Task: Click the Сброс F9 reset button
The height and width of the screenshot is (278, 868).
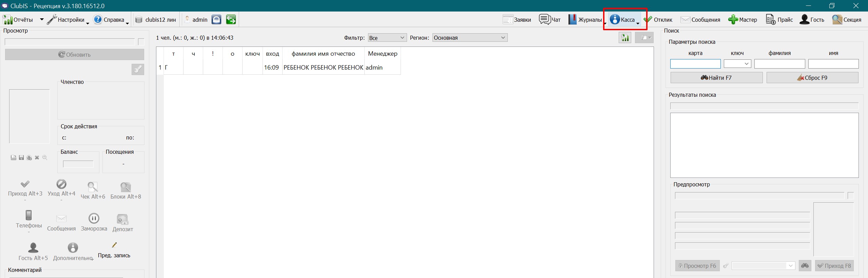Action: (812, 78)
